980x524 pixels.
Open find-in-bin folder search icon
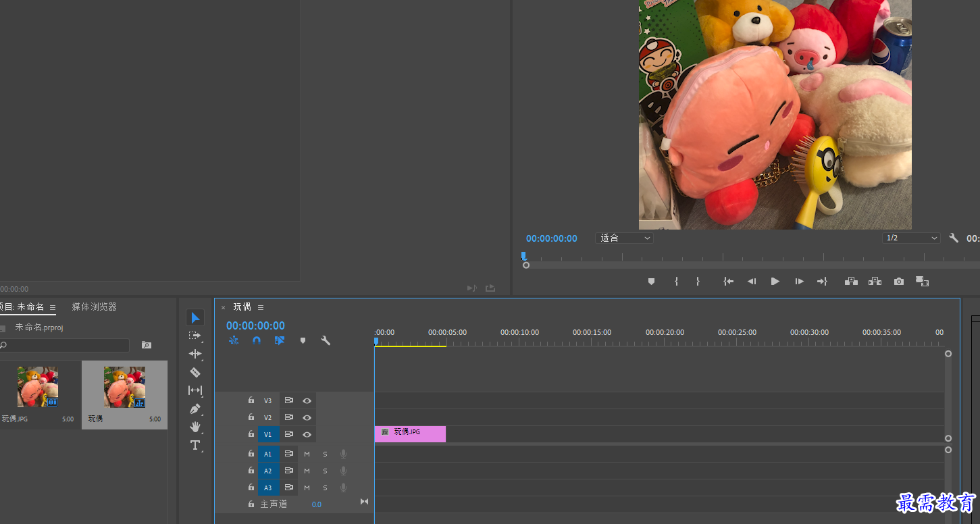pos(147,345)
